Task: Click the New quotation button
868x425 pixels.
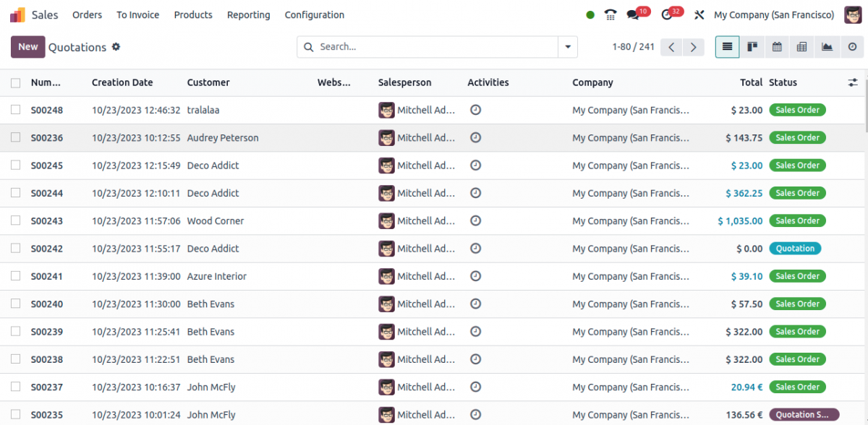Action: tap(28, 47)
